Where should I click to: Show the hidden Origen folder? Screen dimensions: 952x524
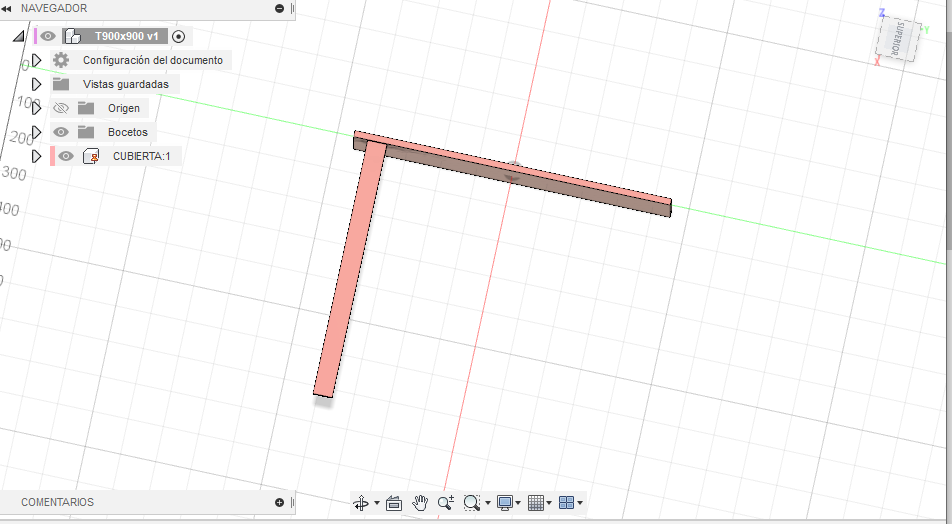point(61,108)
